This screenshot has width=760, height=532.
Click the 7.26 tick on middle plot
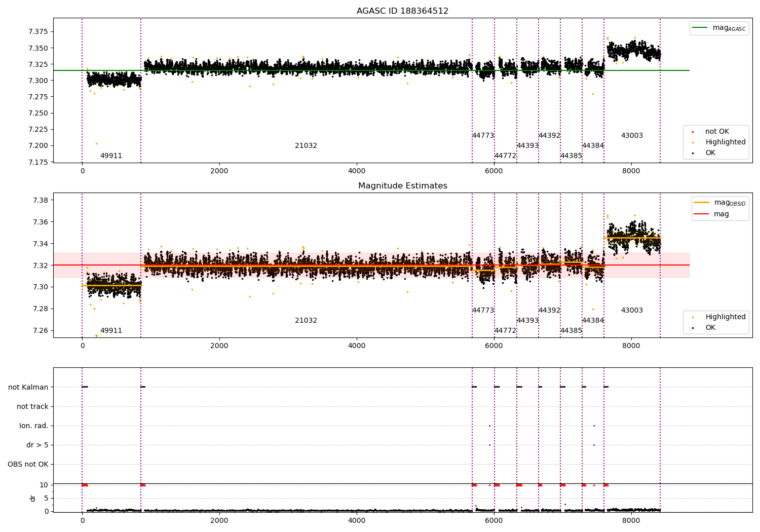41,331
